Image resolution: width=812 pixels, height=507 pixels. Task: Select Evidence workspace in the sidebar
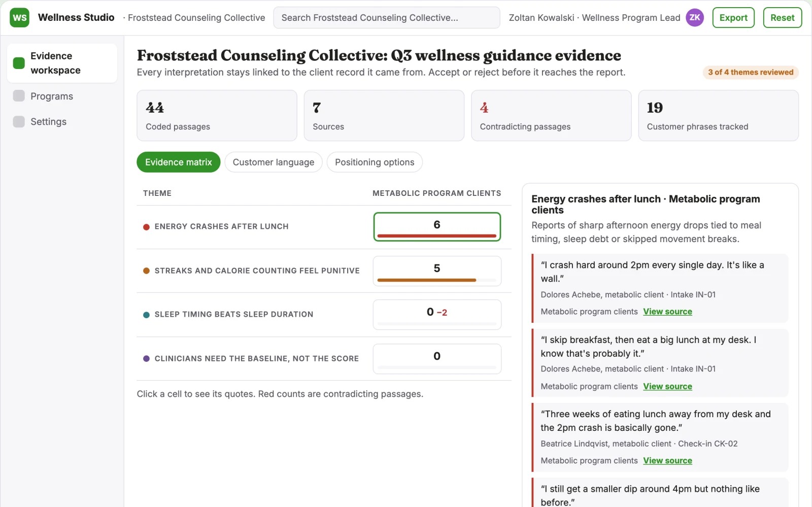[62, 63]
